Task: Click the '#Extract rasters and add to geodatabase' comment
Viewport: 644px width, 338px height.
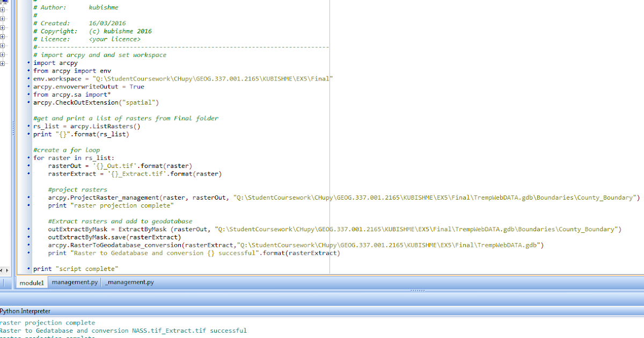Action: pos(120,222)
